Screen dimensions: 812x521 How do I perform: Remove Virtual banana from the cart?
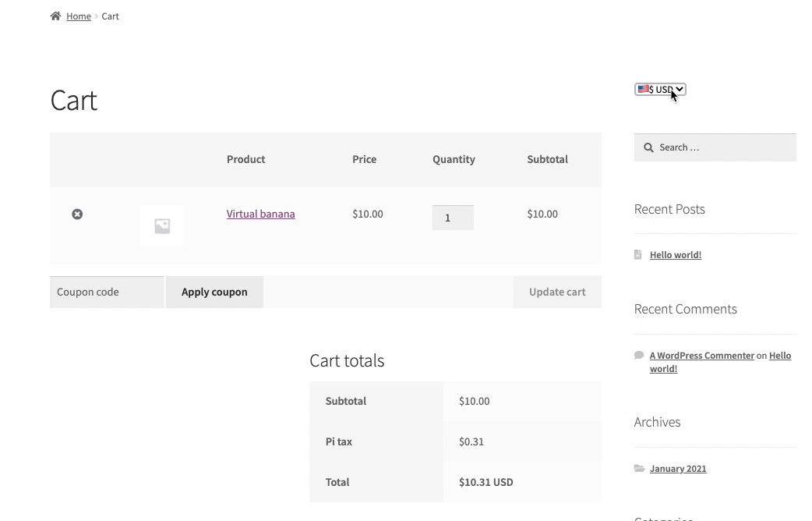77,214
